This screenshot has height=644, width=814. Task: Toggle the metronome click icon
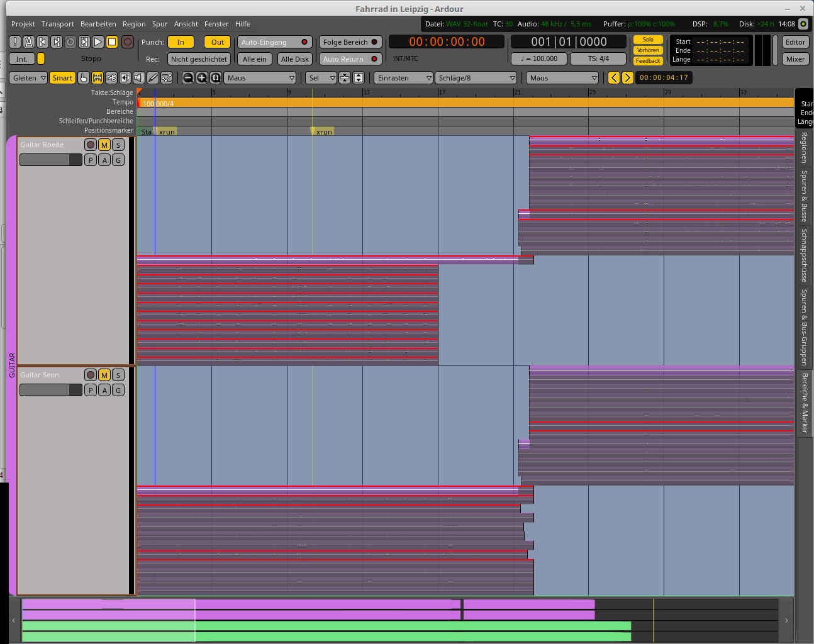(x=28, y=42)
